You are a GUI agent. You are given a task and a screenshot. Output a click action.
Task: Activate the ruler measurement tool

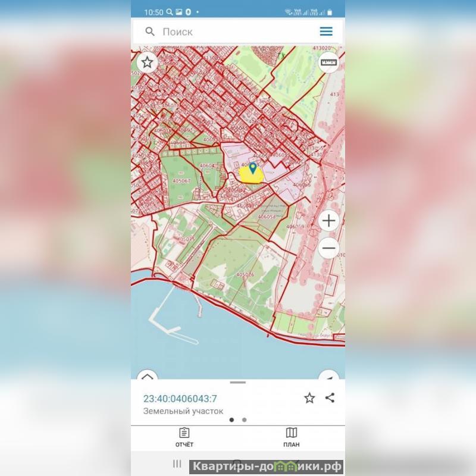tap(329, 62)
